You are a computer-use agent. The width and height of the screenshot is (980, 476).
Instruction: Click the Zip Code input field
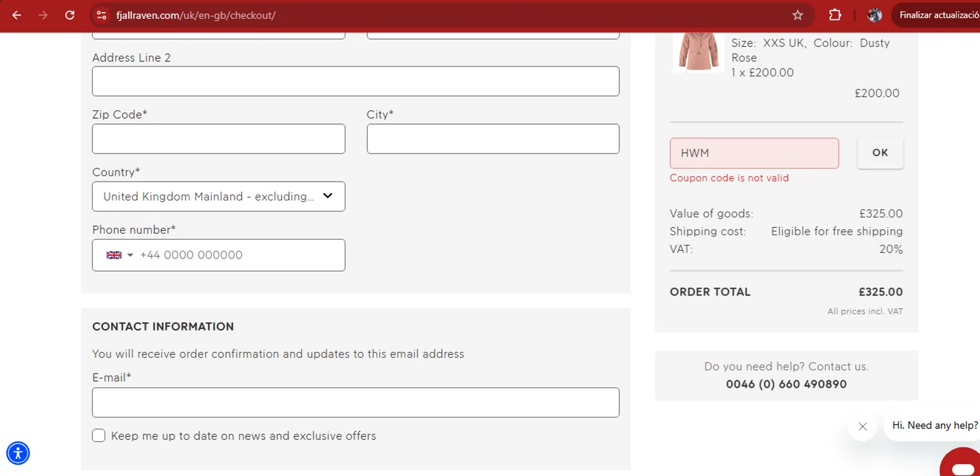(x=218, y=138)
